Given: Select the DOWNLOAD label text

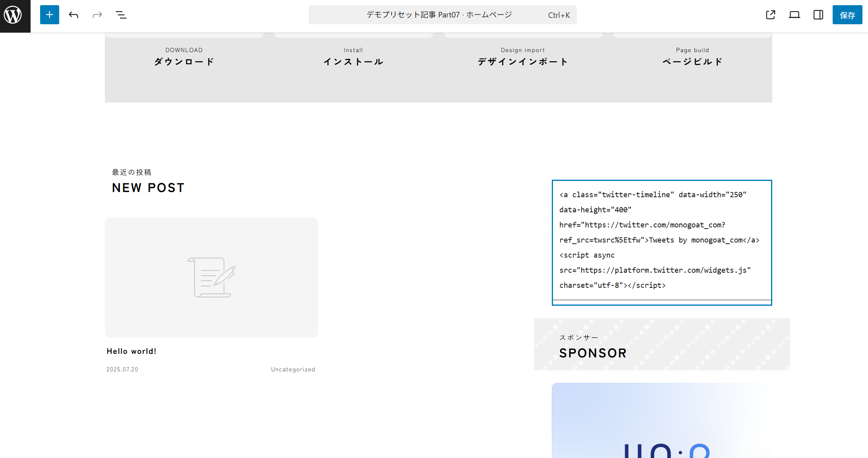Looking at the screenshot, I should click(x=184, y=50).
